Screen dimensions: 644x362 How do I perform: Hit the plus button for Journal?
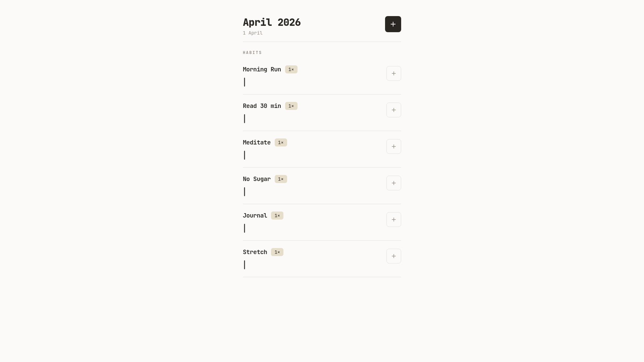tap(393, 220)
